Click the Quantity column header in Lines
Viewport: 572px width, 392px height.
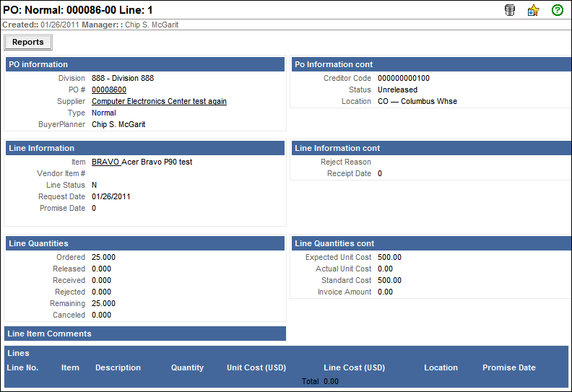point(187,367)
